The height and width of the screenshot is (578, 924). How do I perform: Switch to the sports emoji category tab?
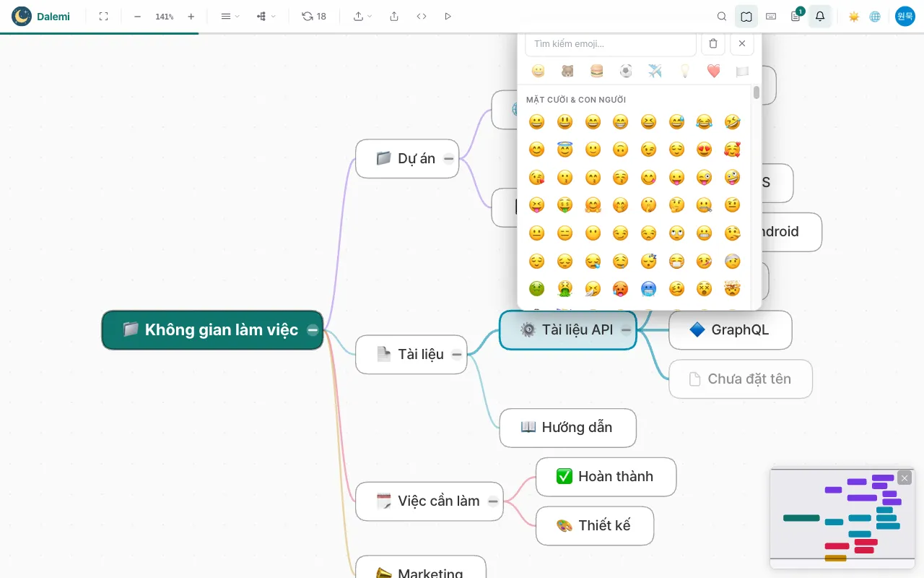(x=626, y=71)
